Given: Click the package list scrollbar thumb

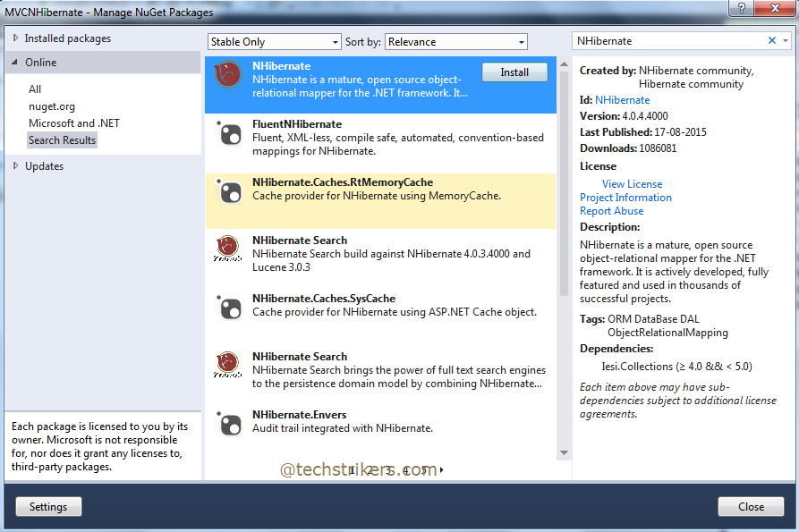Looking at the screenshot, I should (564, 183).
